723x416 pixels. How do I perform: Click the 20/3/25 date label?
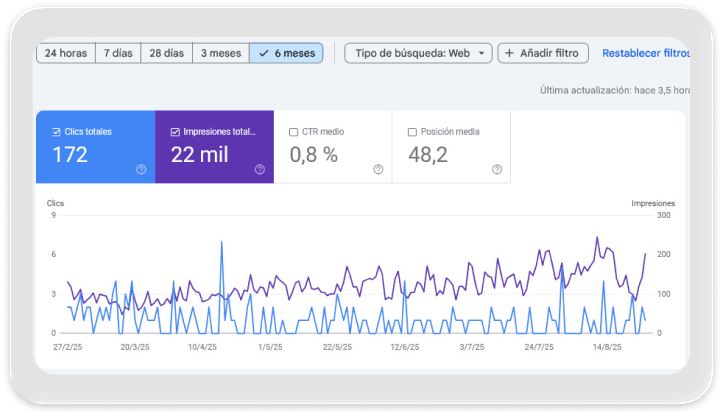click(x=135, y=347)
